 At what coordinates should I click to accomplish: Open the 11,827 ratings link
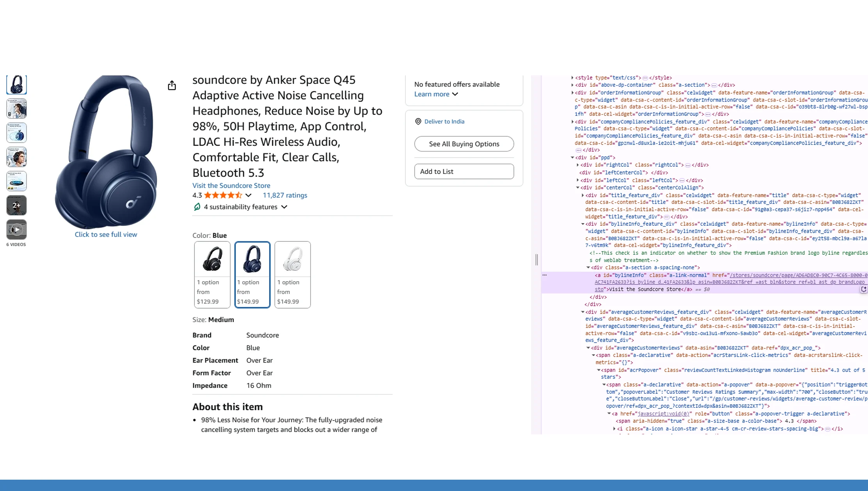pos(285,195)
